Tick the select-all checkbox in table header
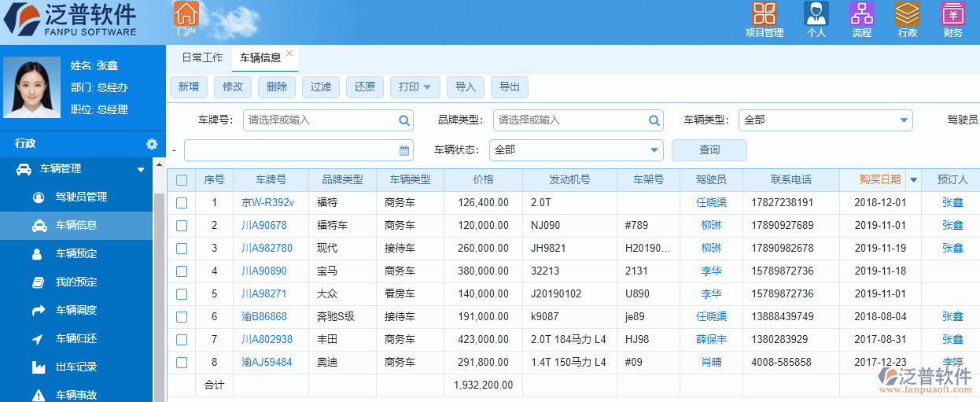Viewport: 980px width, 402px height. [182, 180]
